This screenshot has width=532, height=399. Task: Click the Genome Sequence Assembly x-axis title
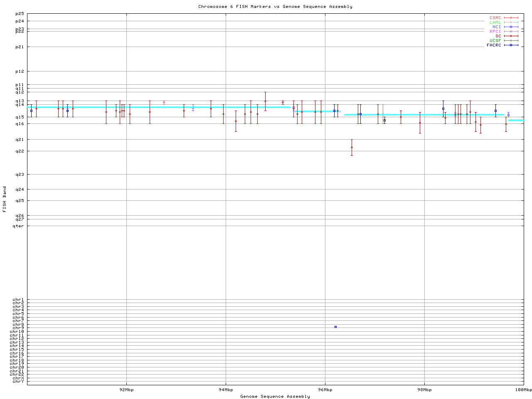point(275,397)
